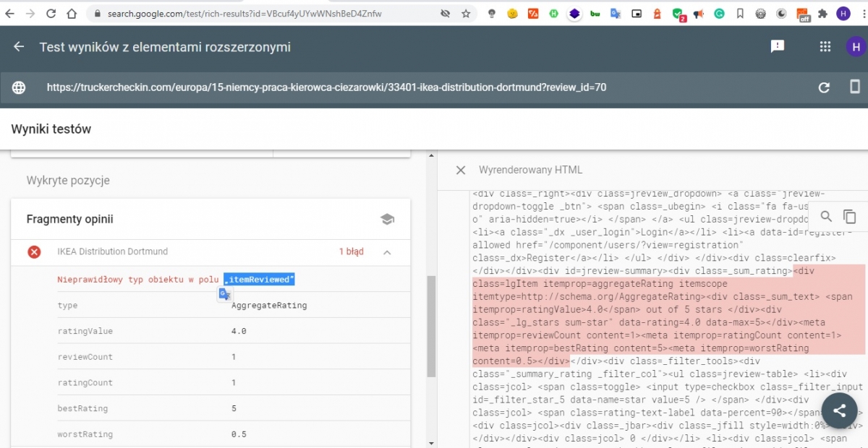
Task: Click the blue share floating button
Action: point(839,410)
